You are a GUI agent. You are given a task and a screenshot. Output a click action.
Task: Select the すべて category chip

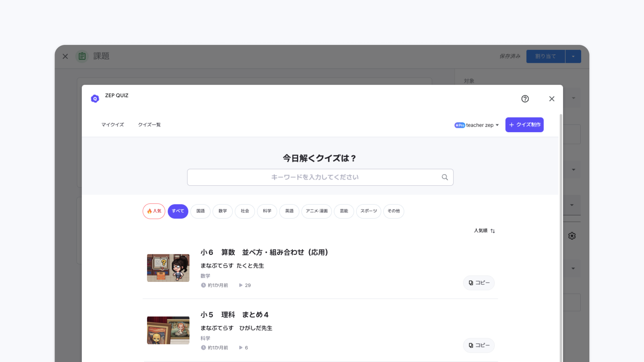[x=178, y=211]
